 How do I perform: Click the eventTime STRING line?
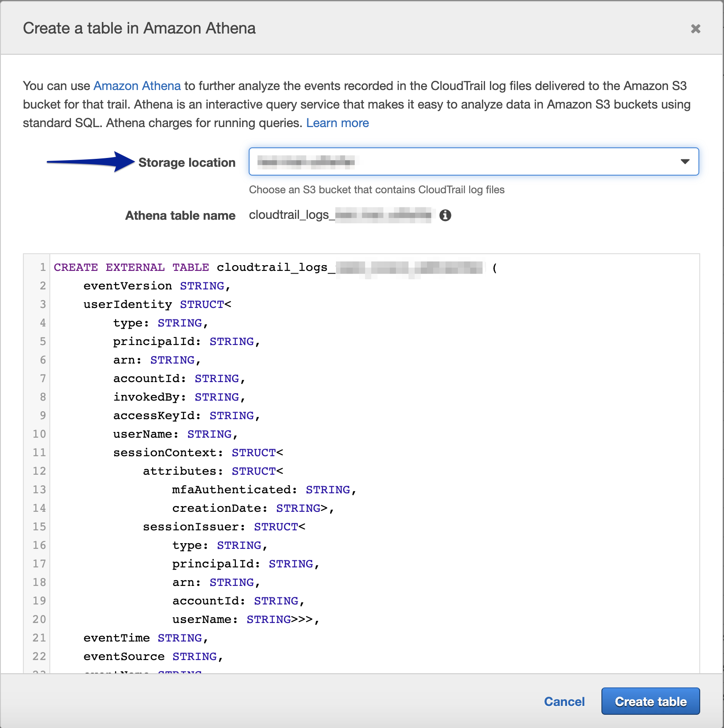click(x=146, y=638)
